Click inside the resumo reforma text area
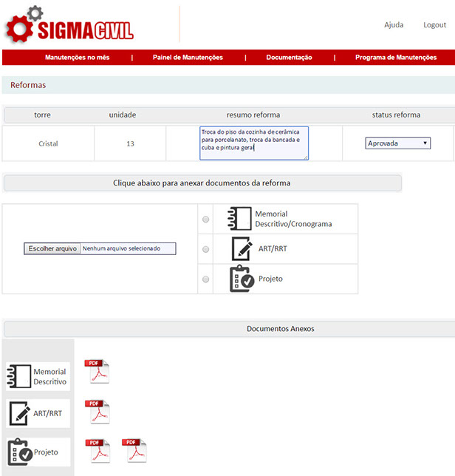Viewport: 455px width, 476px height. click(x=253, y=143)
